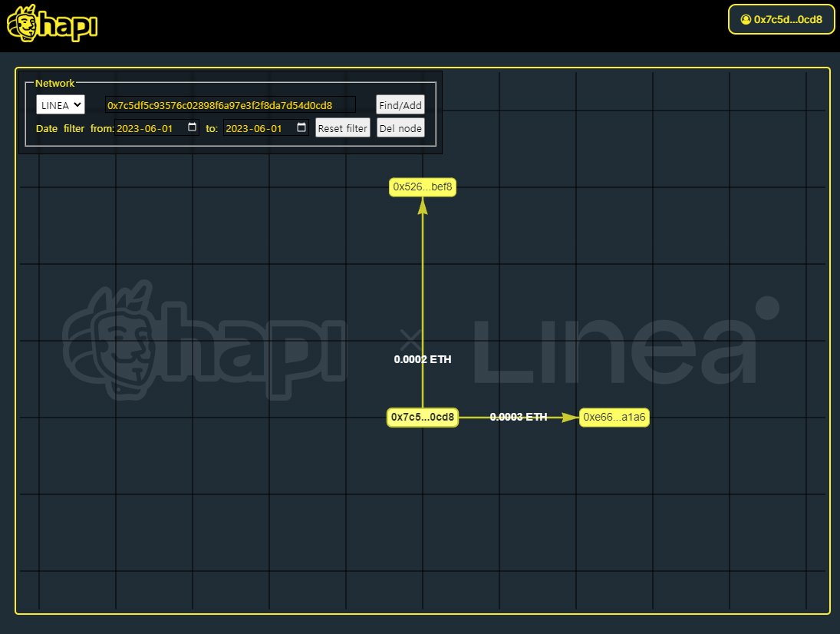Click the 'from' date field 2023-06-01
Screen dimensions: 840x634
coord(157,128)
